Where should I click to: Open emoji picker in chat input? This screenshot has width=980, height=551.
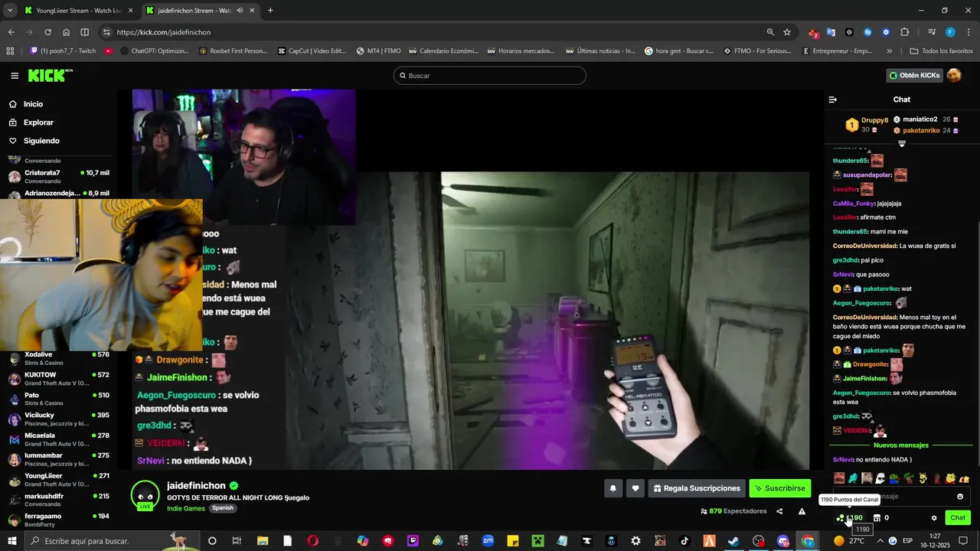(960, 497)
